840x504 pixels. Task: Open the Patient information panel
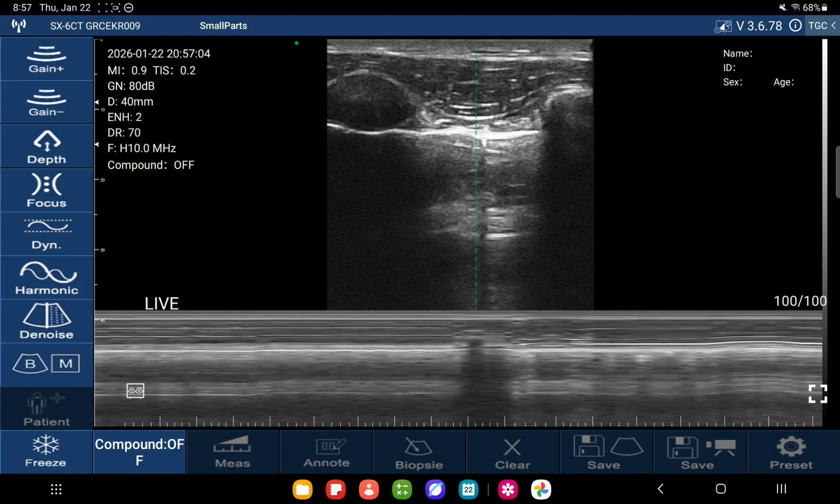47,409
